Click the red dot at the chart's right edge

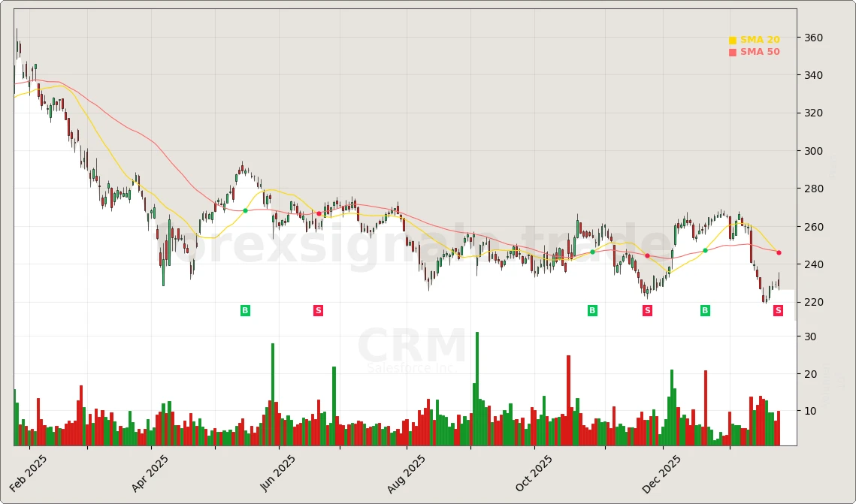[778, 253]
